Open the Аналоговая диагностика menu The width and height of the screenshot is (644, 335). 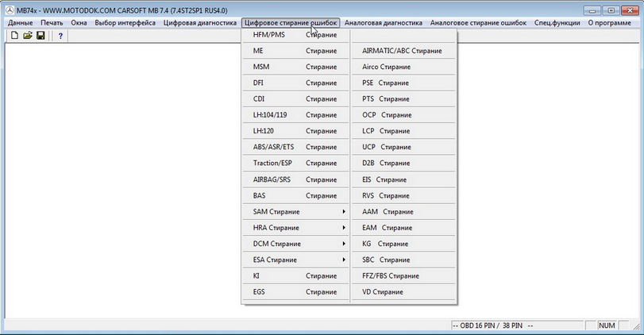tap(384, 23)
